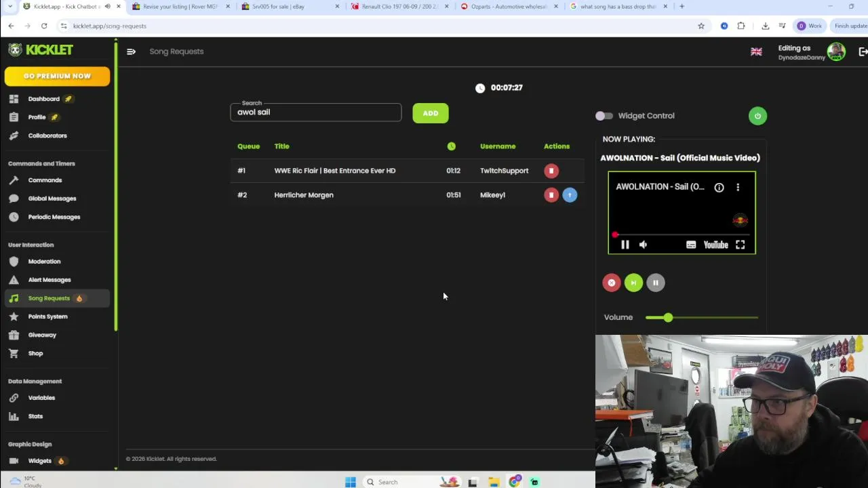Click the GO PREMIUM NOW button
868x488 pixels.
(57, 76)
